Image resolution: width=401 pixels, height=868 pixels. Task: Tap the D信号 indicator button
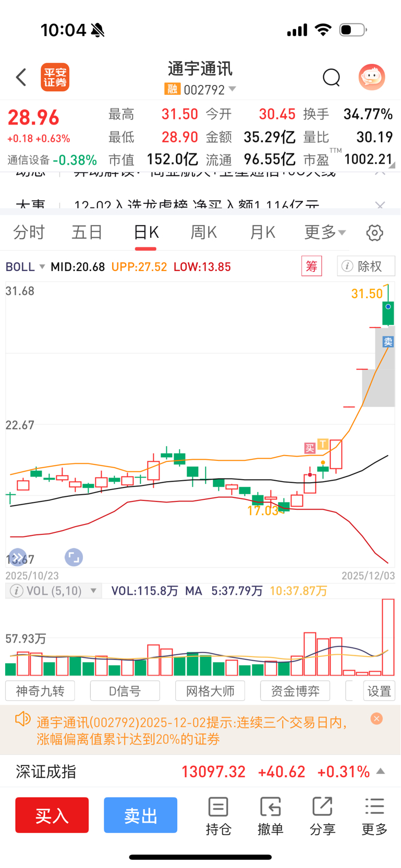click(x=125, y=691)
